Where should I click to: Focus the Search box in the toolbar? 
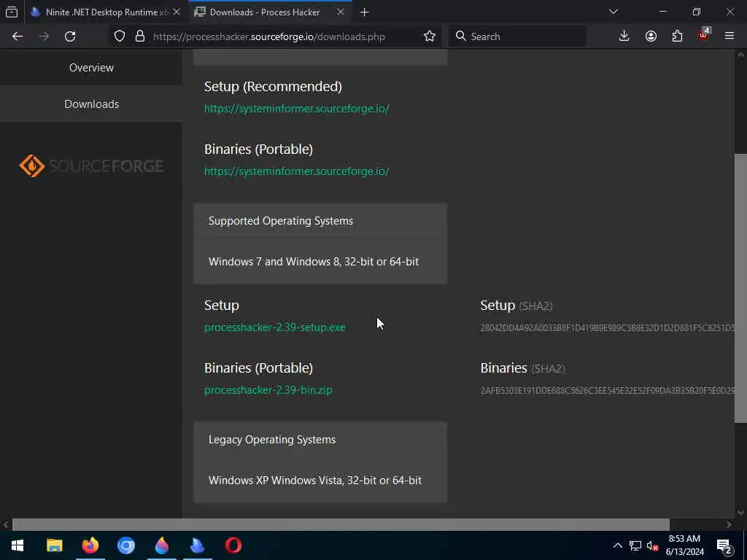(x=517, y=36)
